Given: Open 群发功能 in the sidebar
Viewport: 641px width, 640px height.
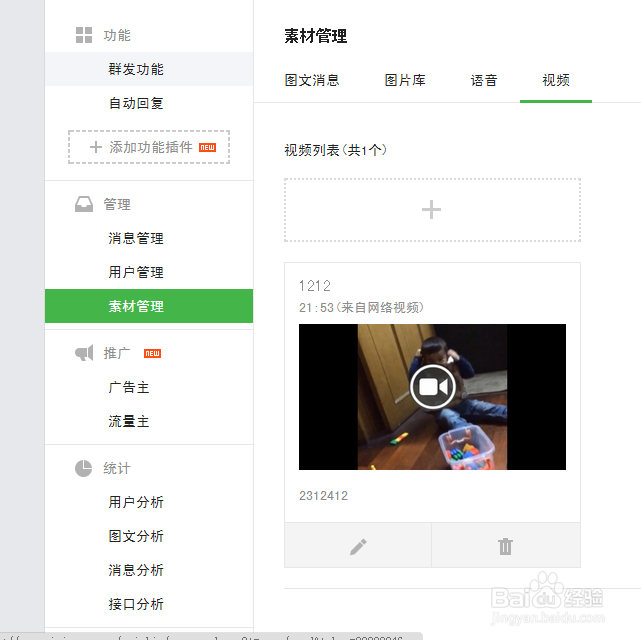Looking at the screenshot, I should coord(149,69).
